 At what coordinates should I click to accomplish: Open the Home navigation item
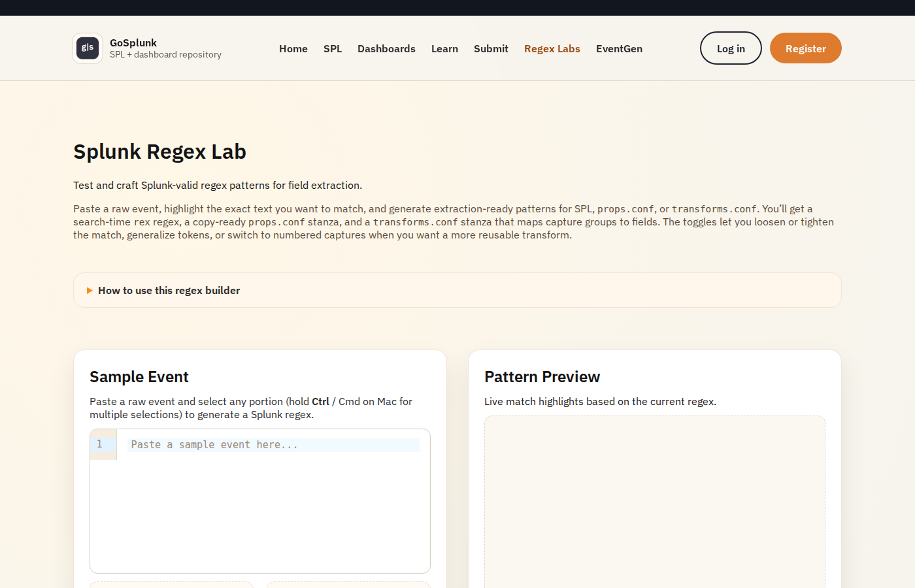pos(293,48)
